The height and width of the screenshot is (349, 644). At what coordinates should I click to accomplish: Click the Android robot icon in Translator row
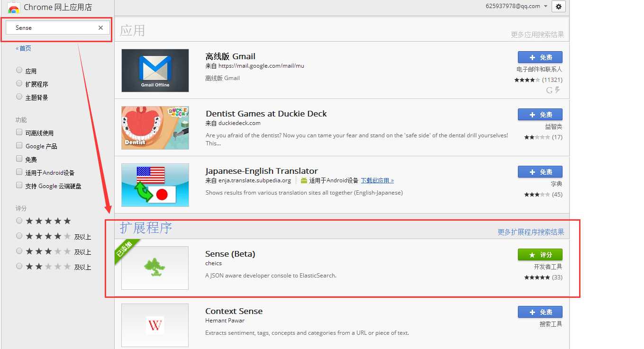(304, 180)
